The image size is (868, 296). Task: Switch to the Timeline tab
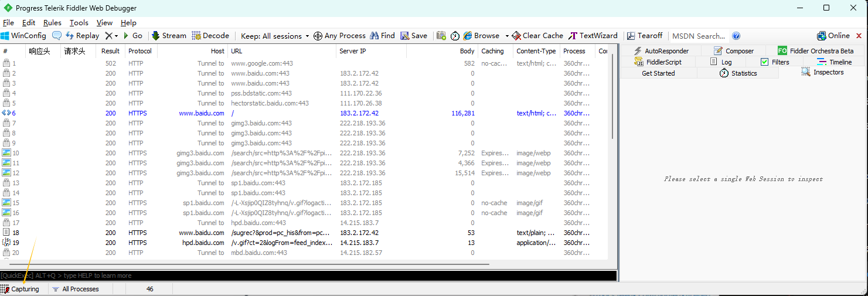(835, 62)
